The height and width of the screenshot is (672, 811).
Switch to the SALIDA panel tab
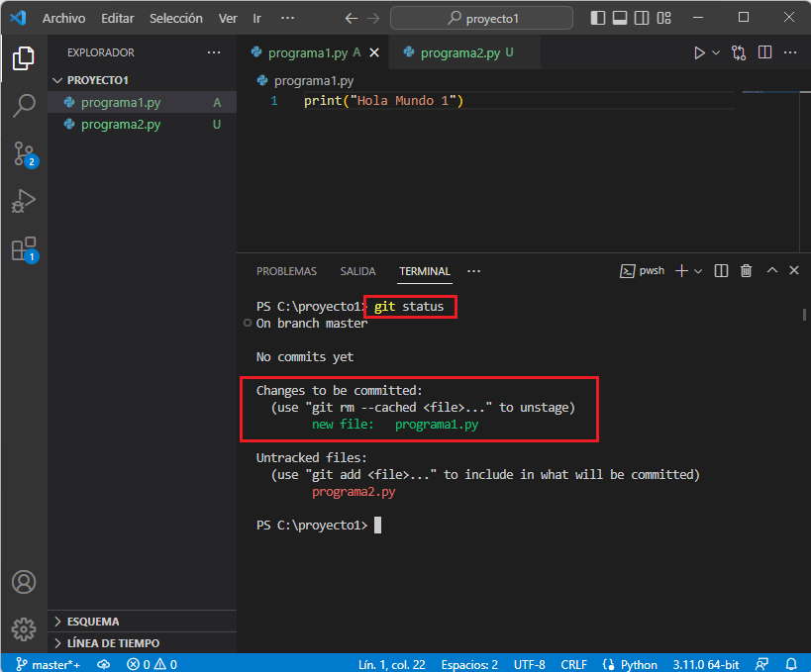[x=357, y=271]
